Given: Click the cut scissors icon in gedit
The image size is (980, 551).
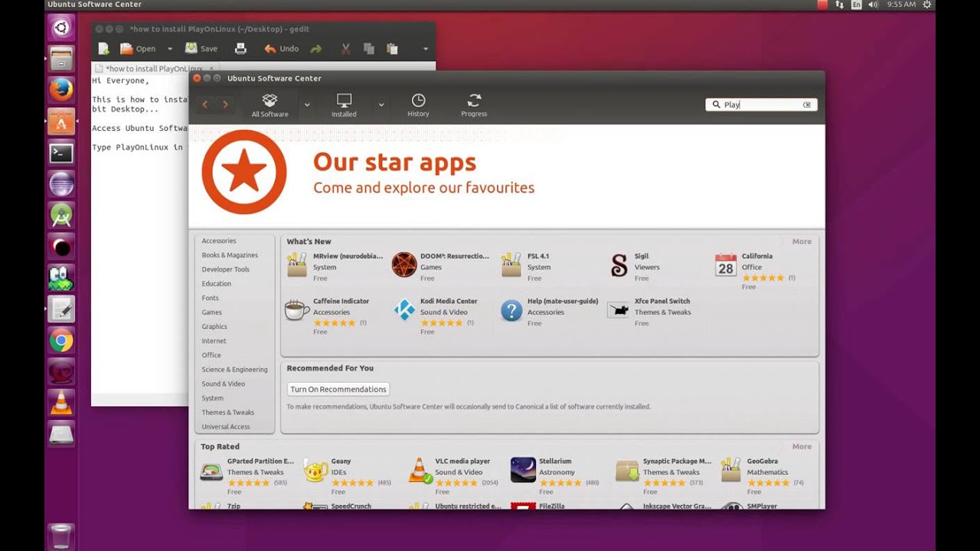Looking at the screenshot, I should tap(346, 49).
